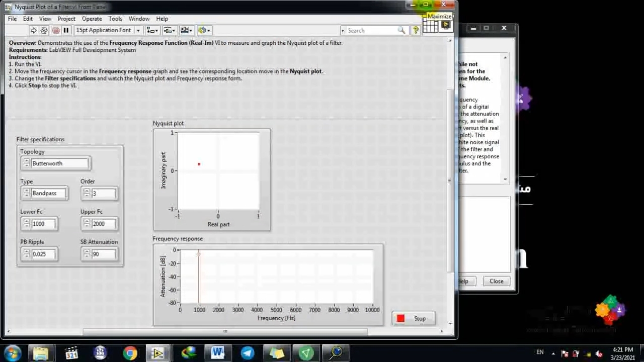This screenshot has width=644, height=362.
Task: Click the Pause toolbar icon
Action: (x=66, y=30)
